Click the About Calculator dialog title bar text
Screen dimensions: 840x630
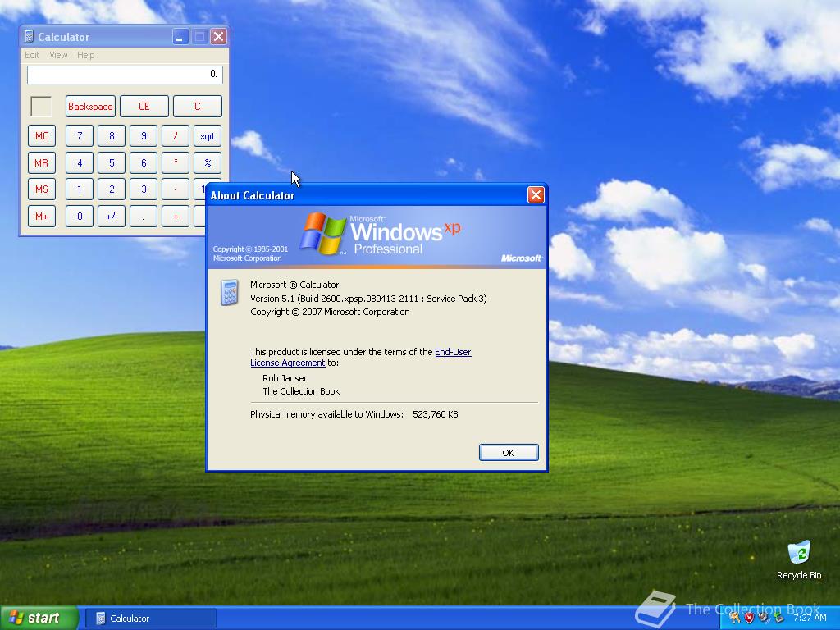click(253, 195)
